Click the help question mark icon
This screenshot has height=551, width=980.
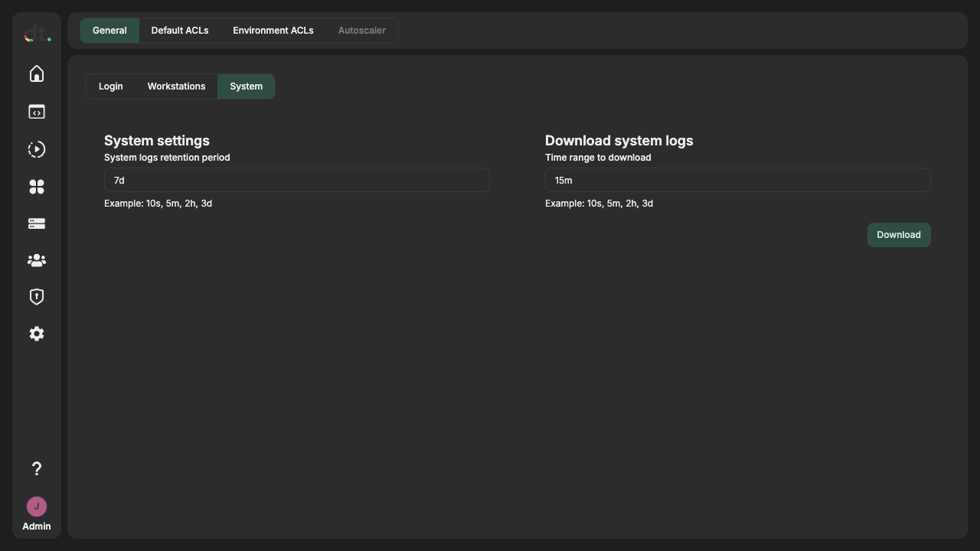[36, 468]
